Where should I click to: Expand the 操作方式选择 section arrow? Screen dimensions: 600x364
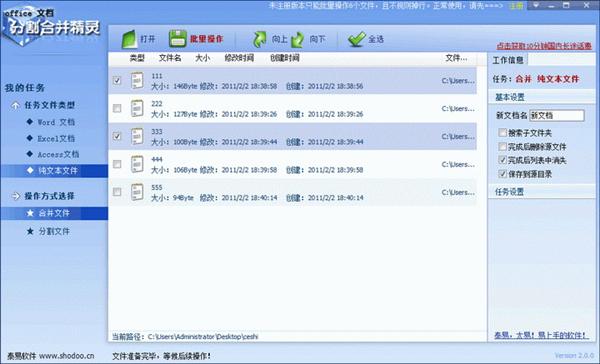[x=15, y=196]
